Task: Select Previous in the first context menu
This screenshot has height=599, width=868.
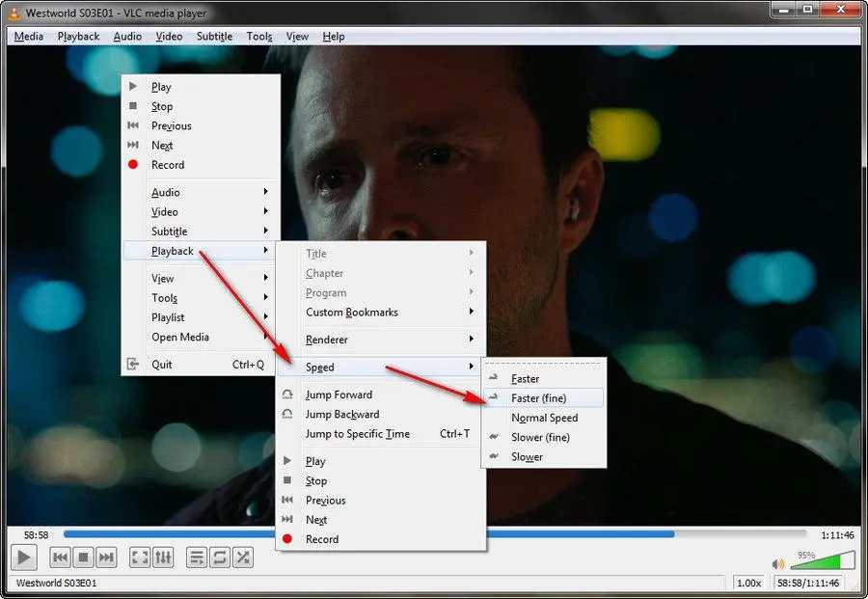Action: [x=201, y=125]
